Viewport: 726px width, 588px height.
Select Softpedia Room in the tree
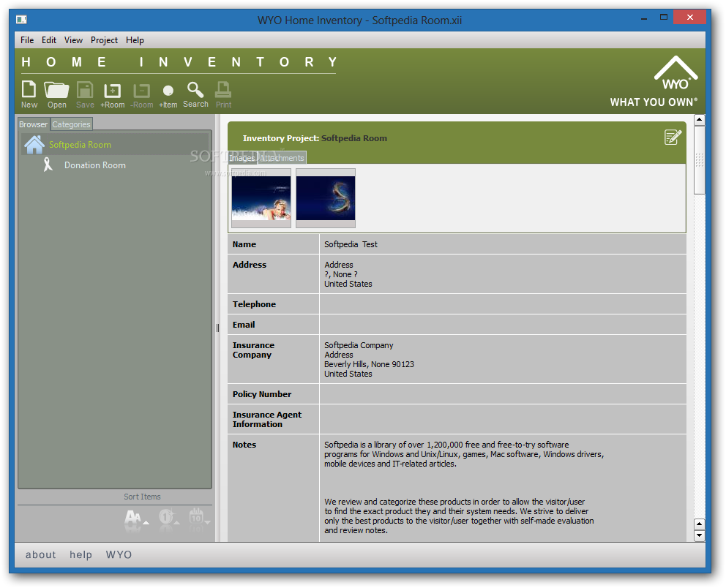[x=80, y=145]
